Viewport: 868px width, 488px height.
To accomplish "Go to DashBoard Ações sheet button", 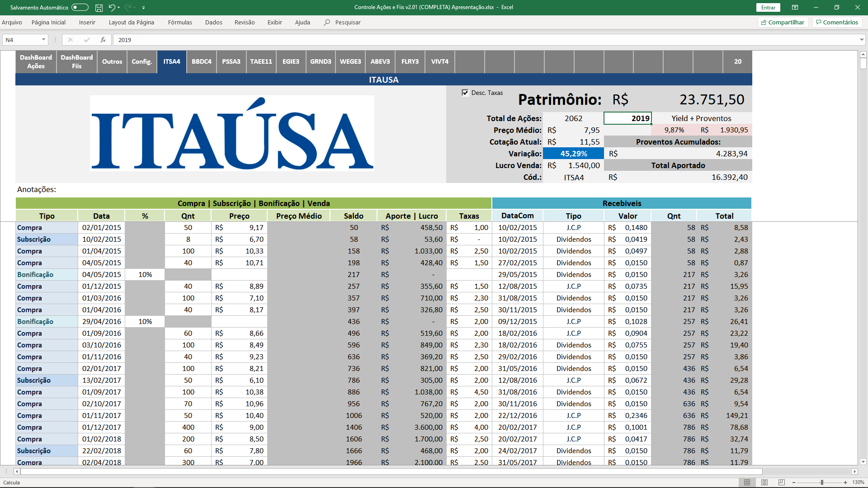I will (36, 61).
